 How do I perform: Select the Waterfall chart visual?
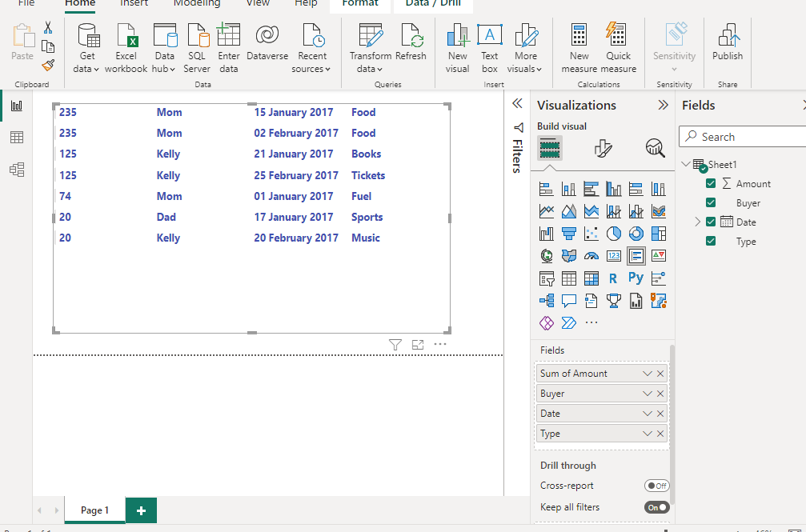pyautogui.click(x=547, y=234)
